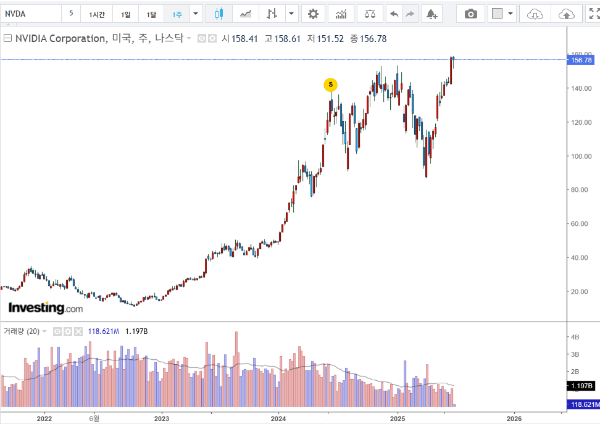Screen dimensions: 600x424
Task: Undo last chart action
Action: click(x=394, y=14)
